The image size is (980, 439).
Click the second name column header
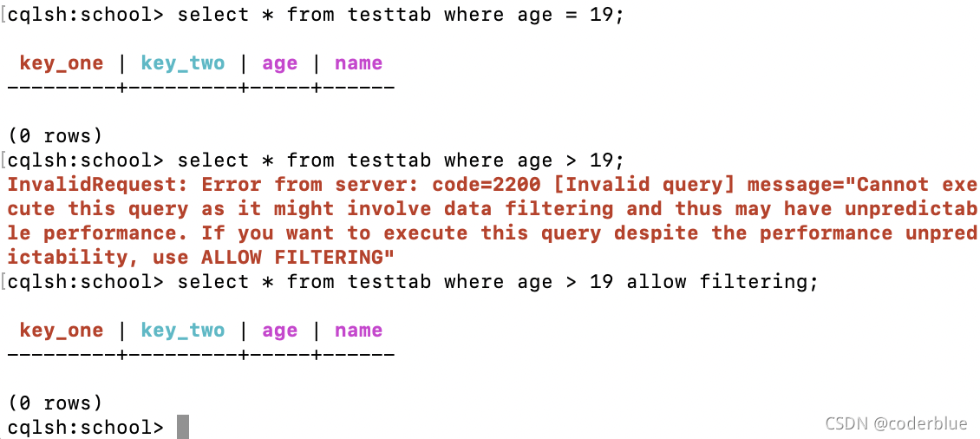[358, 331]
